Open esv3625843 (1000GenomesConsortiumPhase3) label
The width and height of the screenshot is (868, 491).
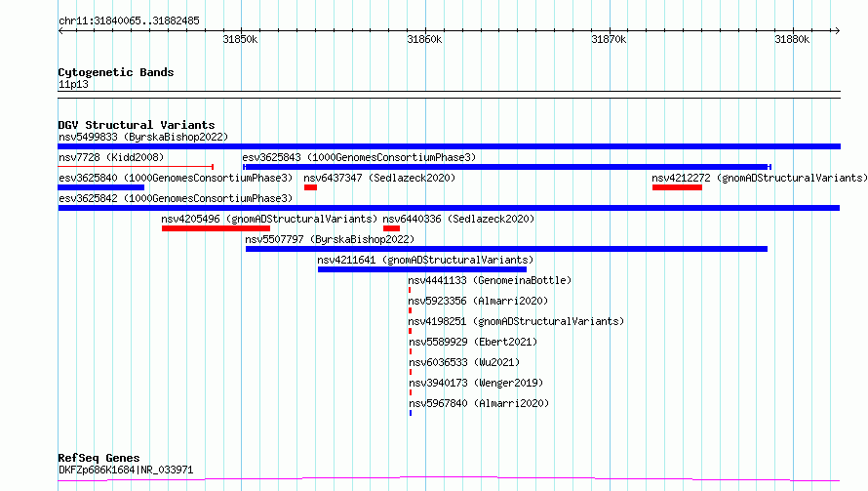[x=359, y=157]
